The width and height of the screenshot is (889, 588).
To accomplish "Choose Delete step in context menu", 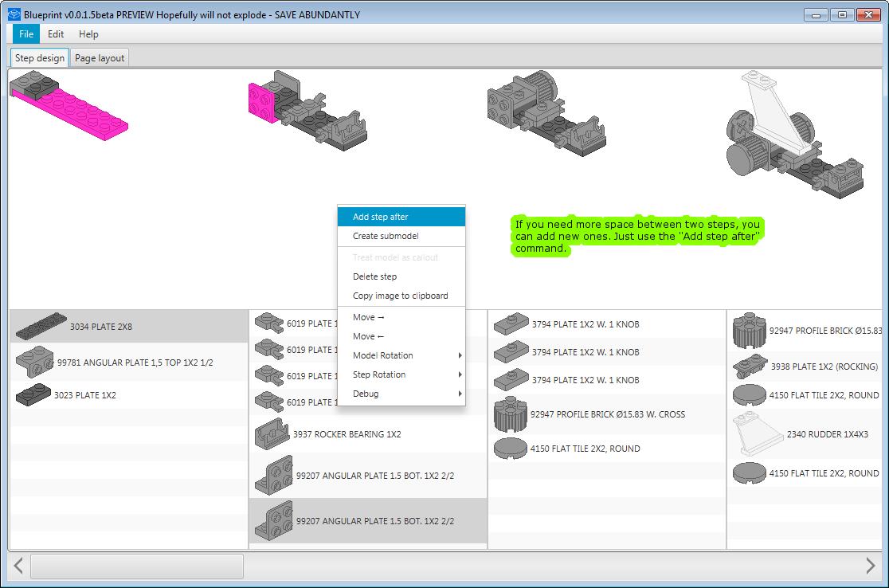I will tap(401, 276).
